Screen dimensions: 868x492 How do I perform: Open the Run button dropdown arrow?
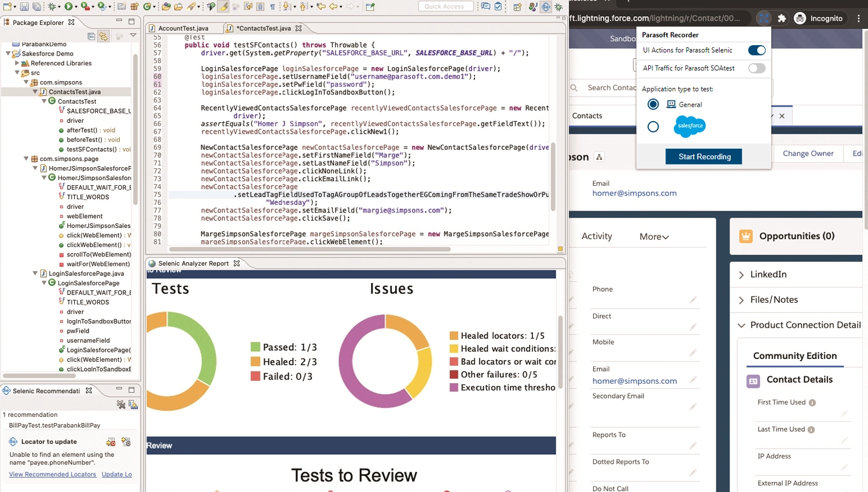(x=76, y=7)
